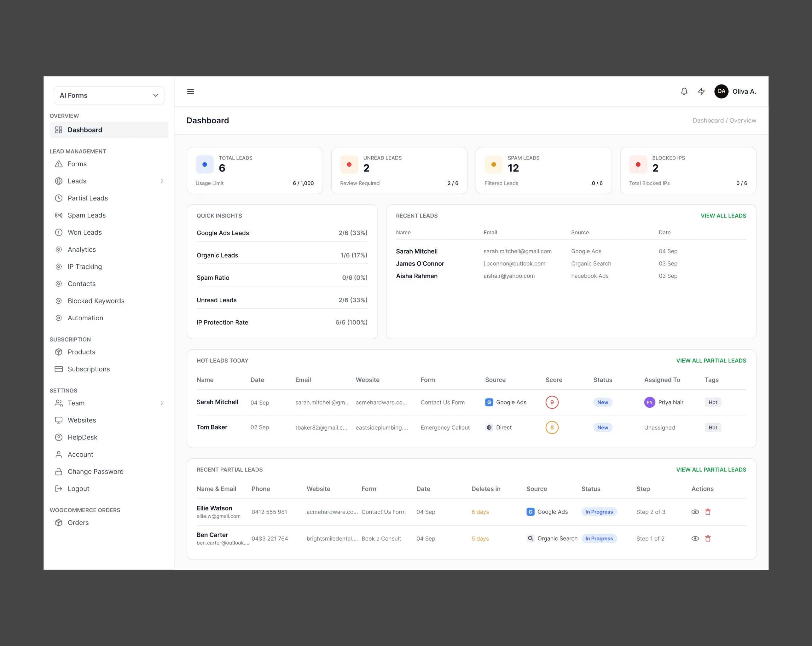Open Account settings

tap(109, 454)
